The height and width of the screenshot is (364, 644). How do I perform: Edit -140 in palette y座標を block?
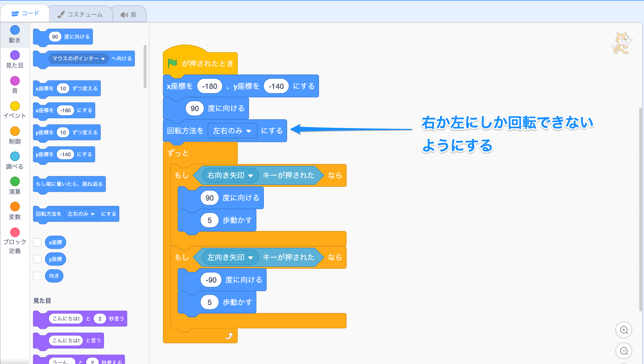click(65, 154)
